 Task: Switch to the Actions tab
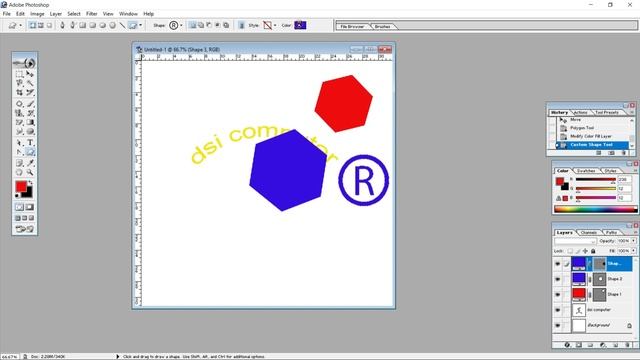pos(580,112)
